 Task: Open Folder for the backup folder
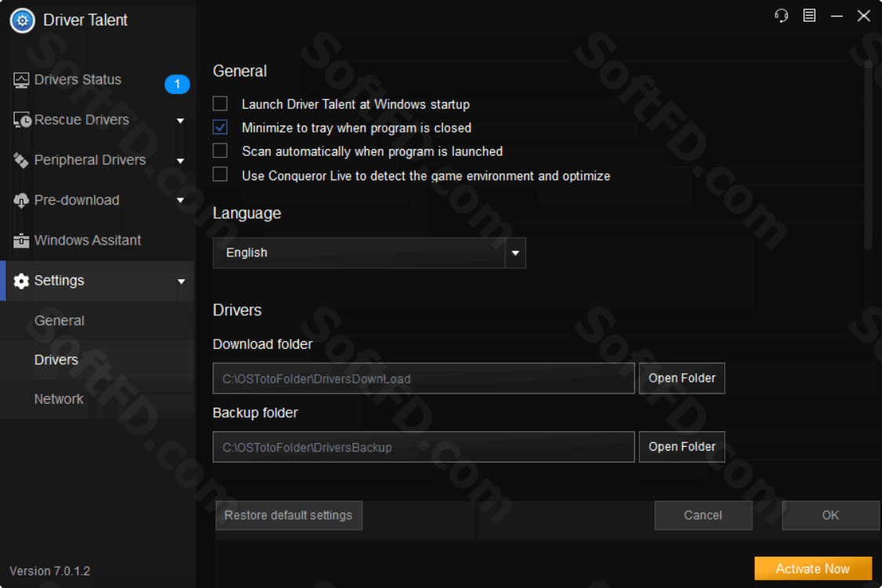click(x=682, y=447)
